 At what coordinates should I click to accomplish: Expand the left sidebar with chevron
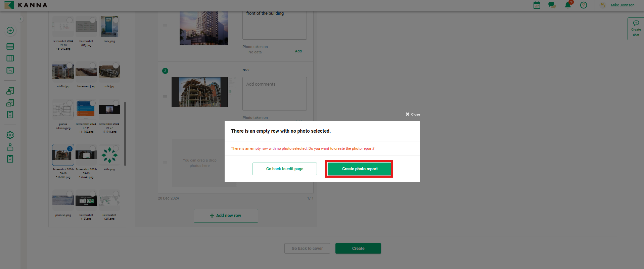click(x=20, y=19)
